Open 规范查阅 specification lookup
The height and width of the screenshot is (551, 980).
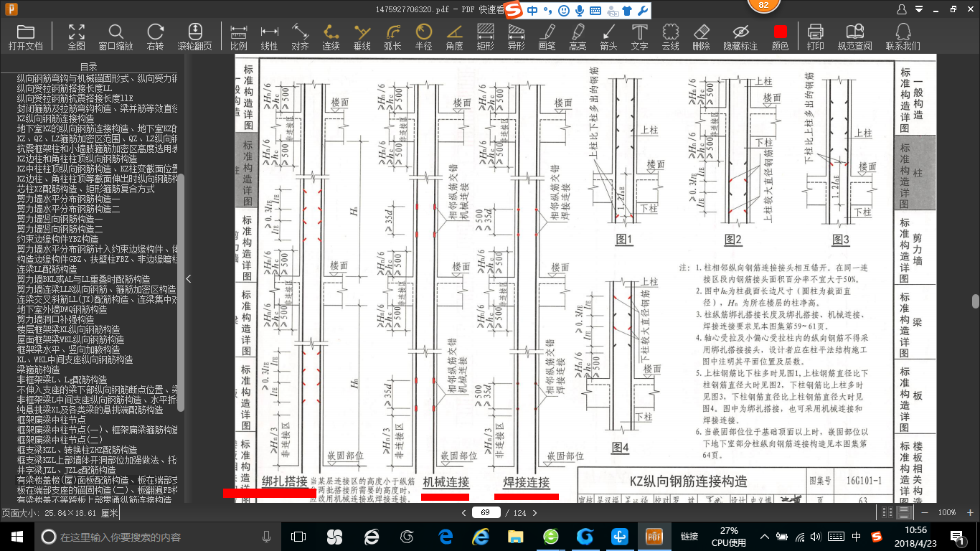click(x=854, y=37)
